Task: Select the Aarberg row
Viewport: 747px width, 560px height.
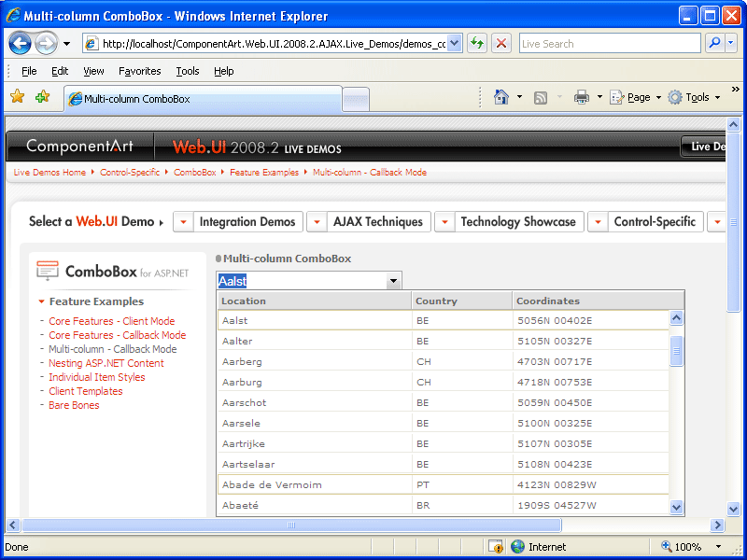Action: point(443,361)
